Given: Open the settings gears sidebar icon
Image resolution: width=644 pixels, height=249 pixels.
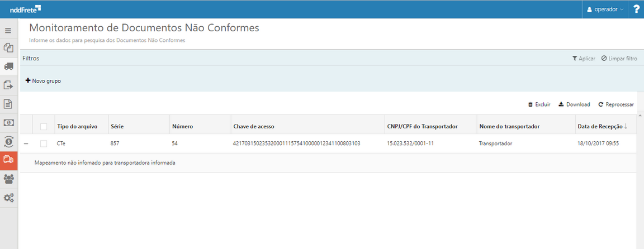Looking at the screenshot, I should (x=8, y=198).
